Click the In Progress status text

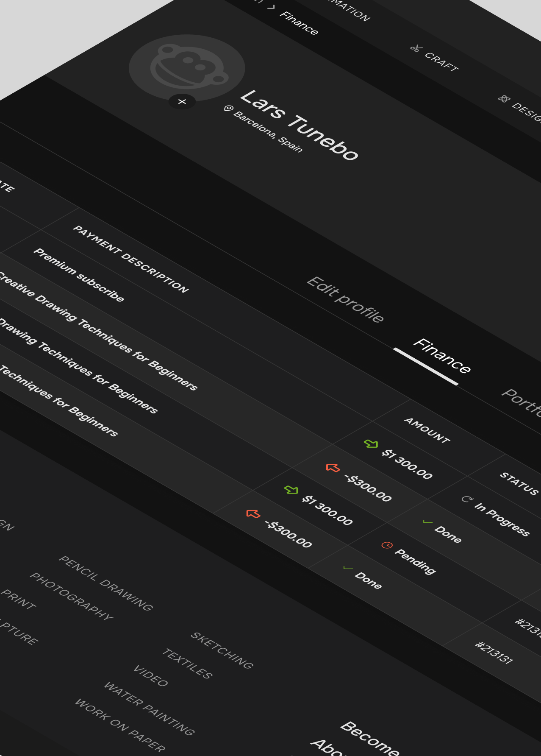[502, 519]
